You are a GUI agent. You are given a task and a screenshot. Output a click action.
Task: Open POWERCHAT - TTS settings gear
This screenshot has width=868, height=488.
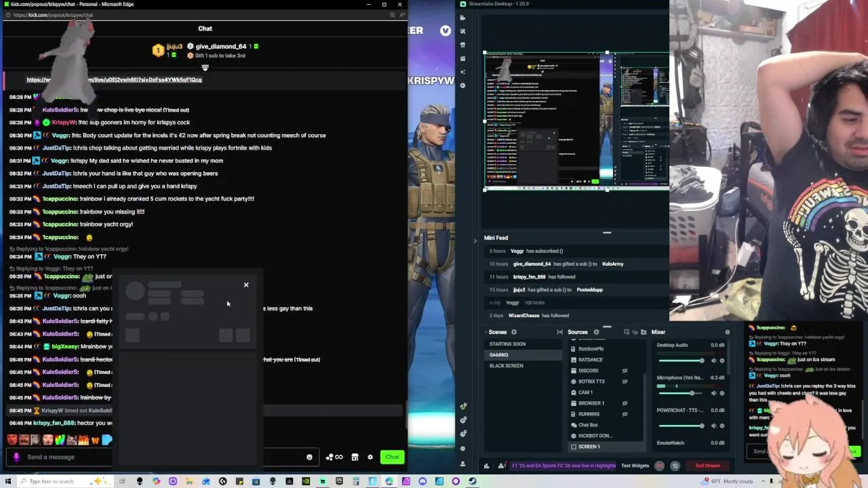722,426
